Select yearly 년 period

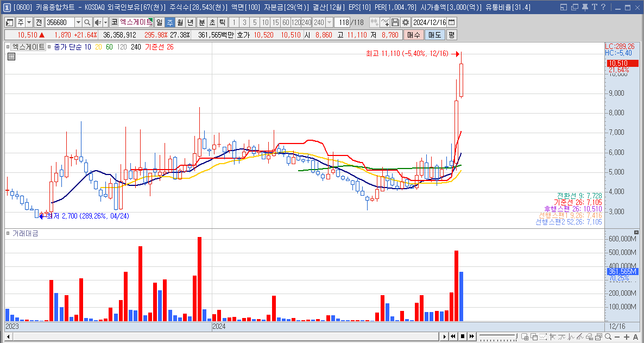(x=190, y=22)
